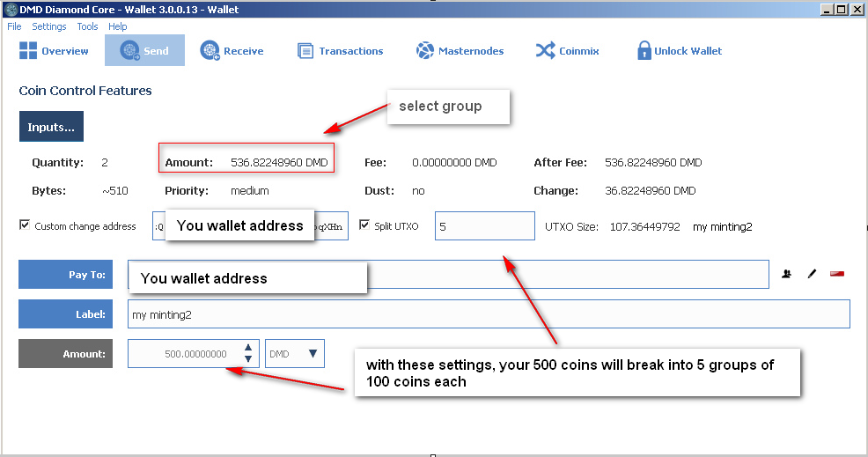The width and height of the screenshot is (868, 457).
Task: Click the Change value 36.82248960 DMD
Action: pos(651,190)
